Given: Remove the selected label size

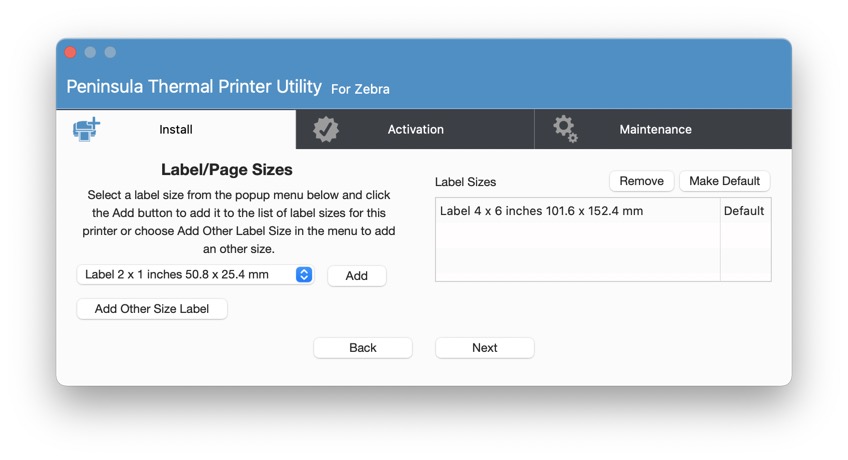Looking at the screenshot, I should pyautogui.click(x=641, y=181).
